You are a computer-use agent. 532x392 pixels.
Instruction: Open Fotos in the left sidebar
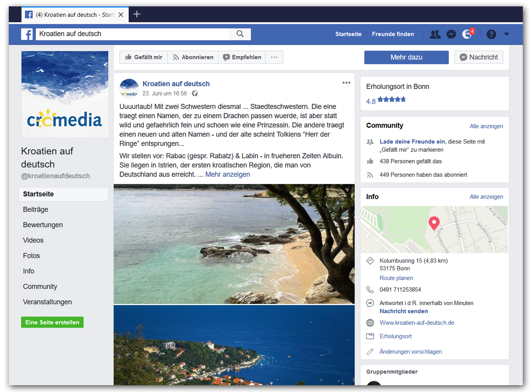31,256
